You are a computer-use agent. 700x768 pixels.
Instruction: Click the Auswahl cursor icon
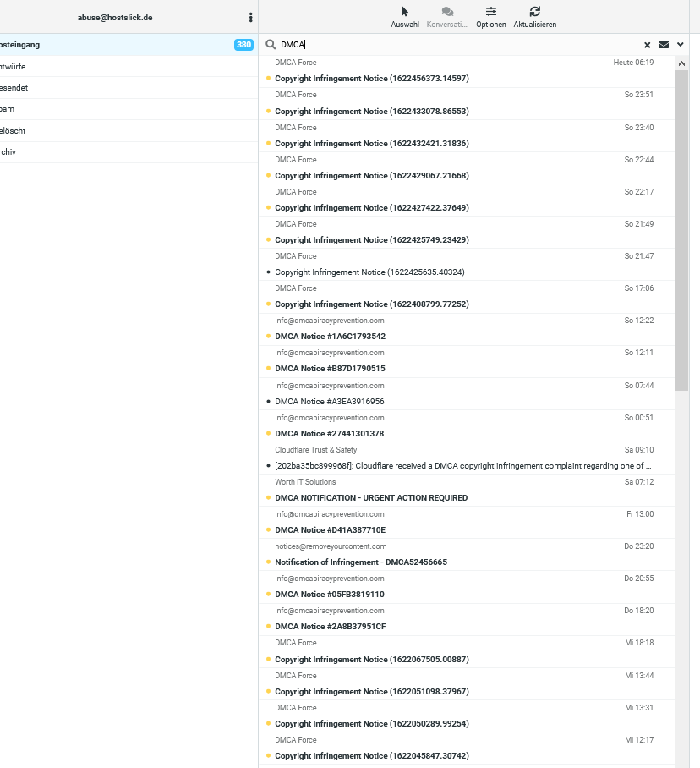pos(404,11)
